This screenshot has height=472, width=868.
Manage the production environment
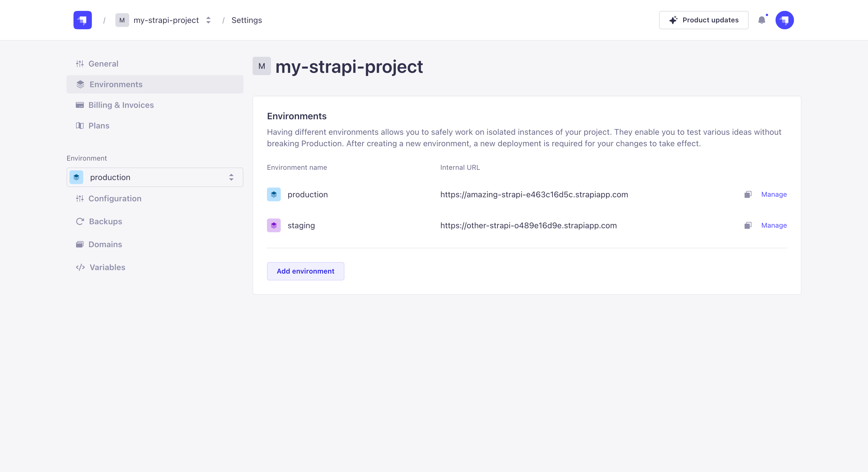click(774, 195)
